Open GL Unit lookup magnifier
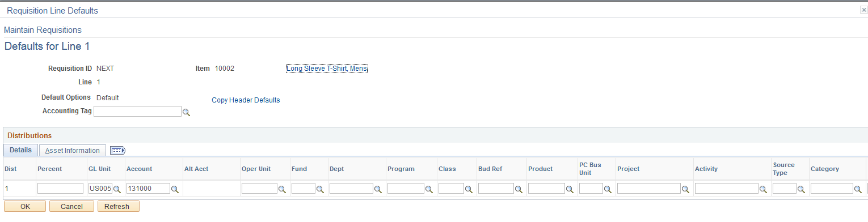Viewport: 868px width, 222px height. [x=117, y=189]
